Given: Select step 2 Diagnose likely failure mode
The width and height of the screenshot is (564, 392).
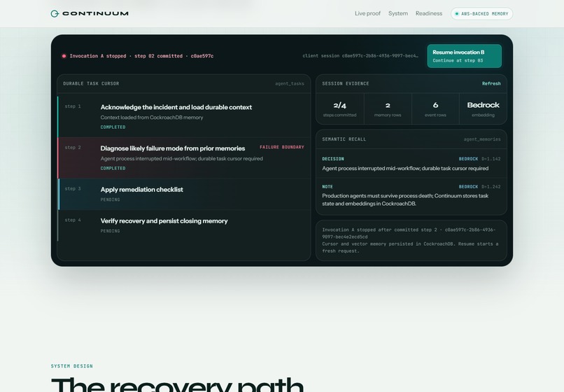Looking at the screenshot, I should pyautogui.click(x=184, y=157).
